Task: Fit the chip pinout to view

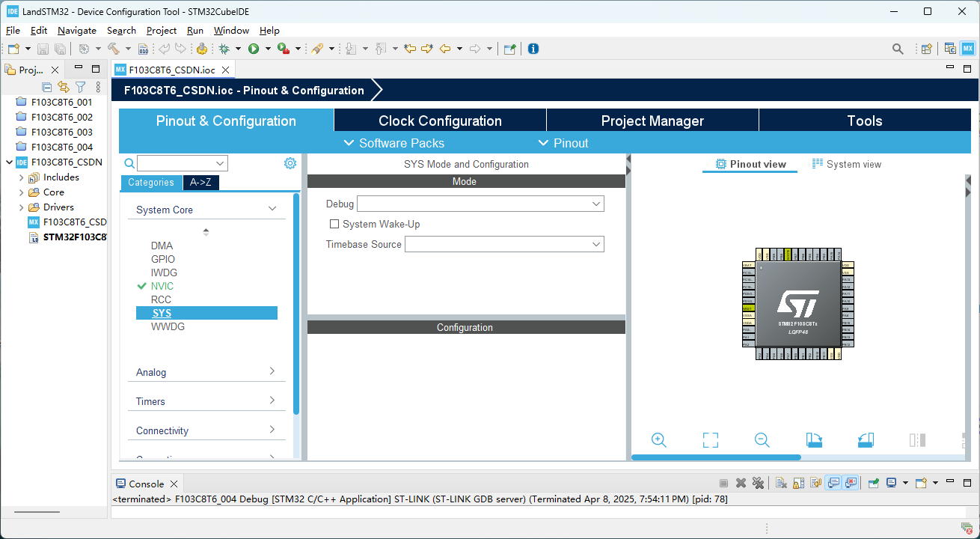Action: pyautogui.click(x=711, y=440)
